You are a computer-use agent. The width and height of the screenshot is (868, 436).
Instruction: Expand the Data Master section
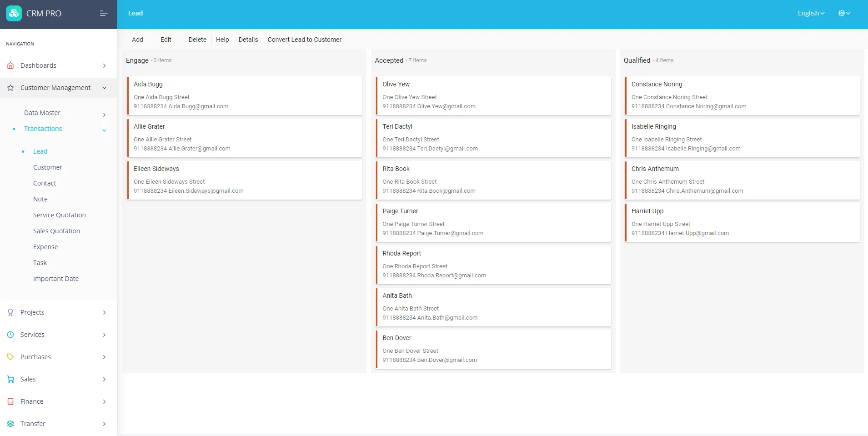pyautogui.click(x=42, y=112)
